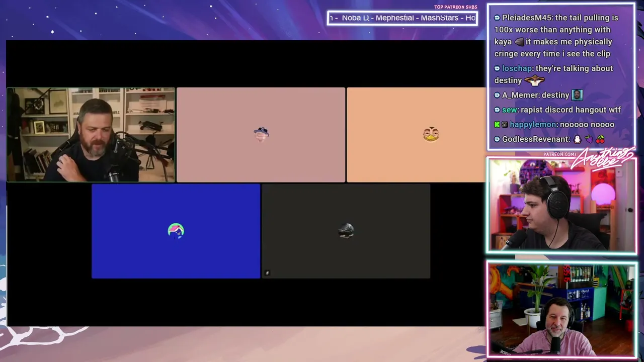
Task: Click the PATREON.COM link text
Action: (559, 154)
